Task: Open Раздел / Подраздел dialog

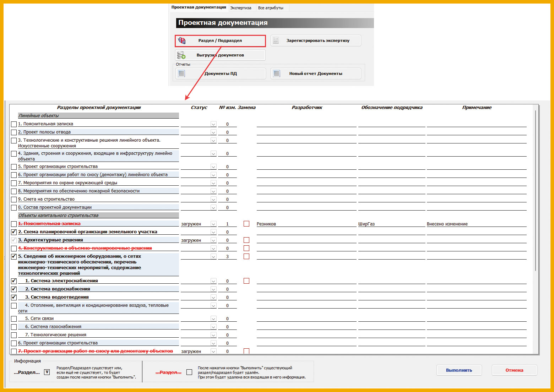Action: (220, 40)
